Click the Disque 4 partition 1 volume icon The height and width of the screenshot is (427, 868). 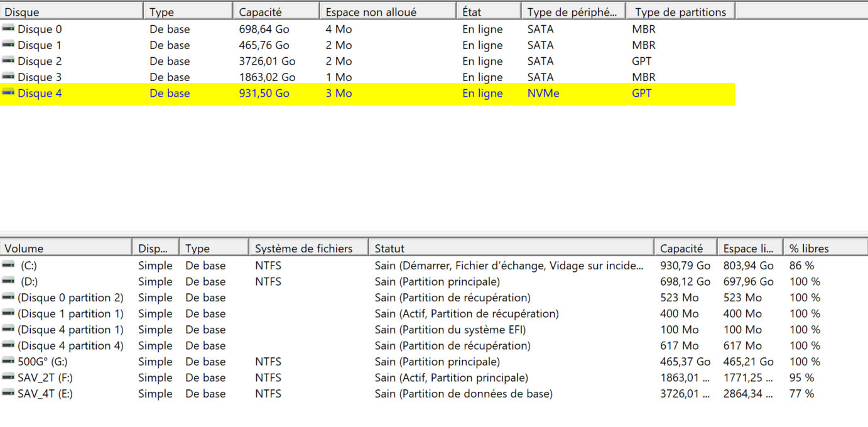8,330
